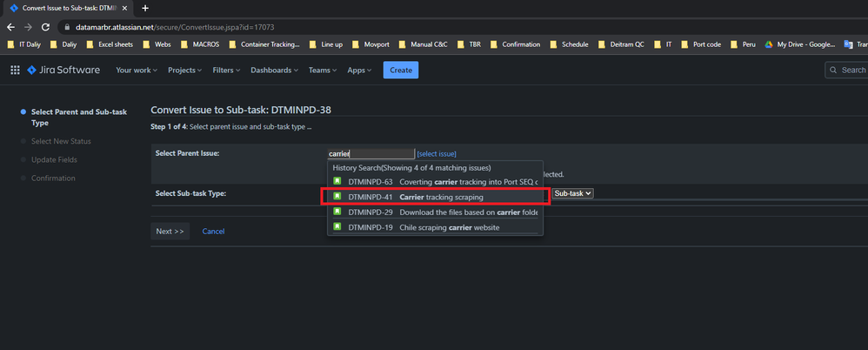Go back using browser back arrow

tap(10, 27)
